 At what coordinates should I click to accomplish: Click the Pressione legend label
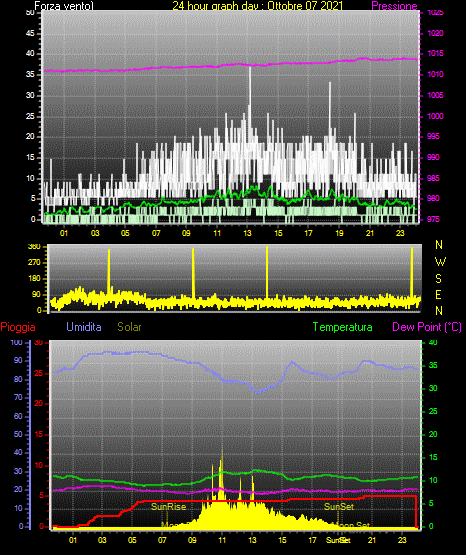click(394, 6)
